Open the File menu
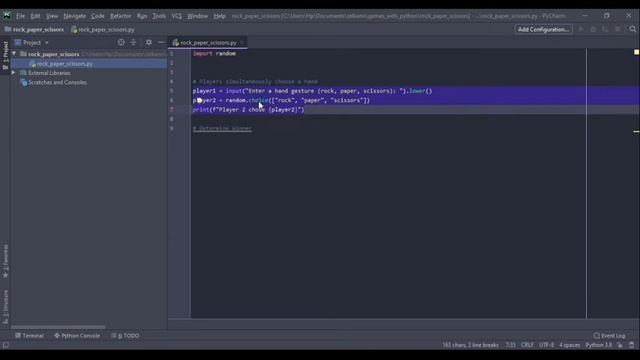Viewport: 640px width, 360px height. (x=20, y=16)
